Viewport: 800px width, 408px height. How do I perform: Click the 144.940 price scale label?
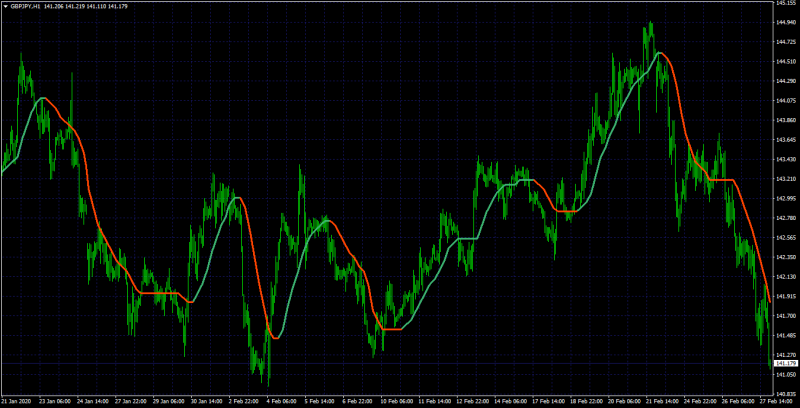coord(786,22)
